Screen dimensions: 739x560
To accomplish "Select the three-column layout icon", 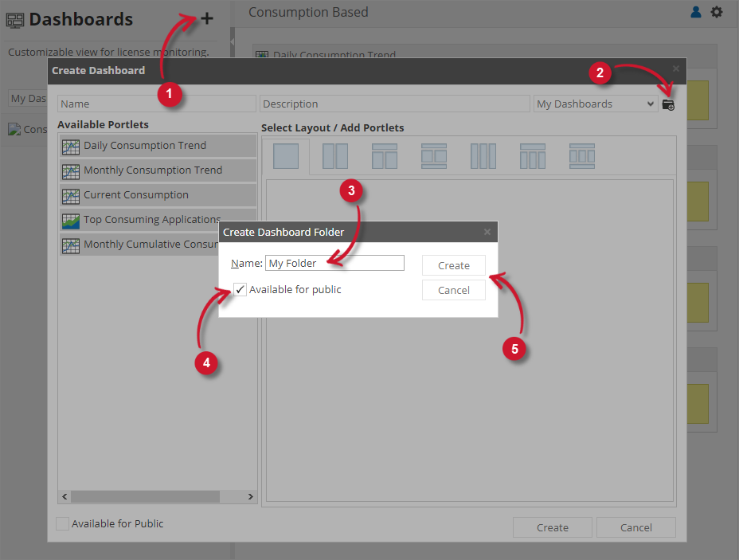I will click(x=483, y=156).
